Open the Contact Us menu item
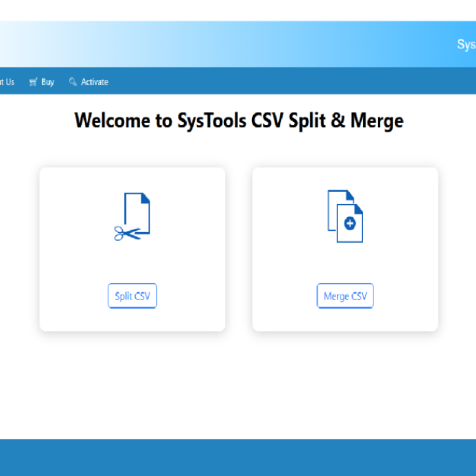476x476 pixels. [x=6, y=82]
